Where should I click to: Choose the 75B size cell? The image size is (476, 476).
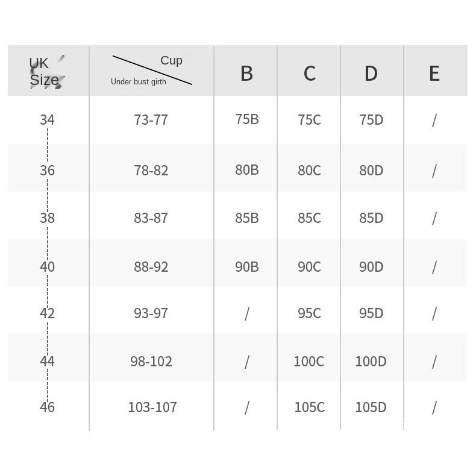pos(247,119)
